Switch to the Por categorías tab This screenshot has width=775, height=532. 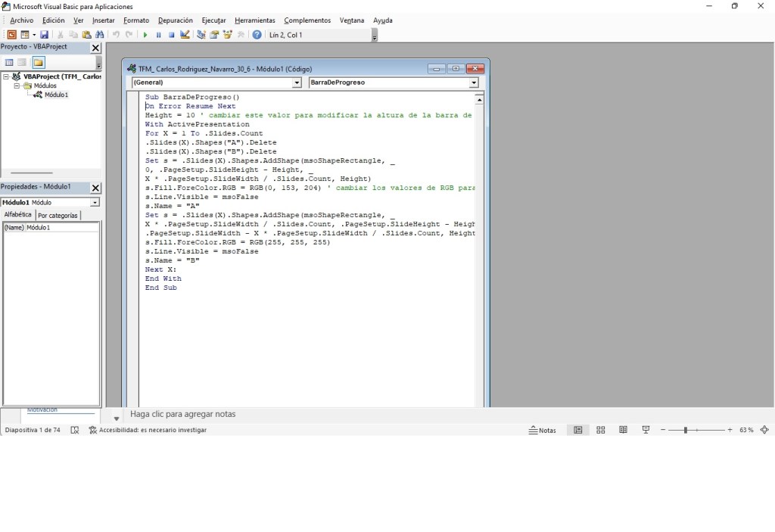[58, 216]
